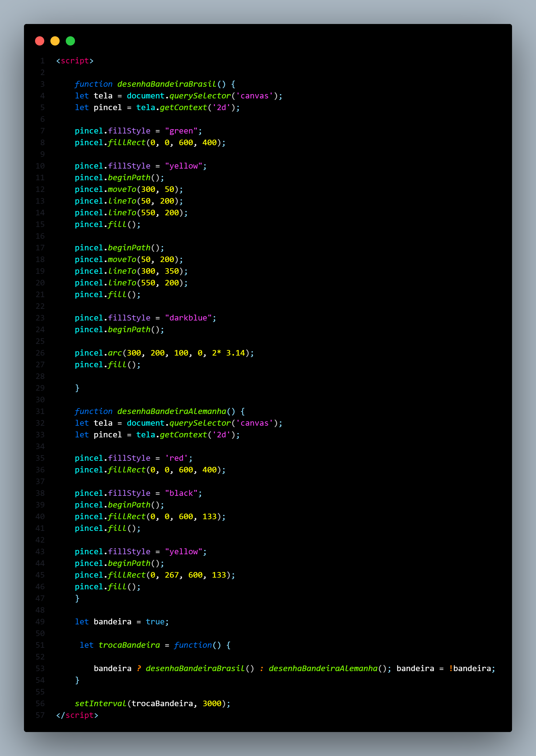
Task: Click the closing brace on line 47
Action: (x=77, y=599)
